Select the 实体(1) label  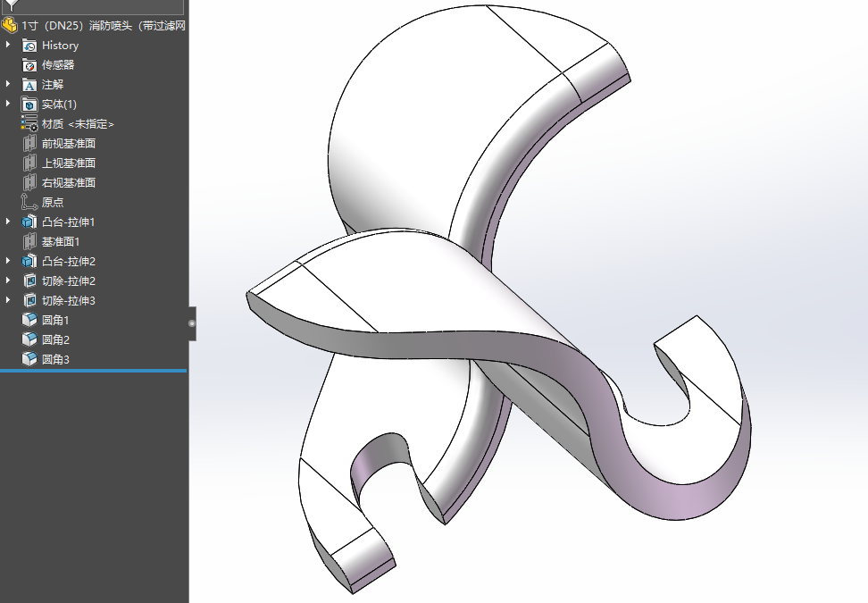[x=59, y=105]
